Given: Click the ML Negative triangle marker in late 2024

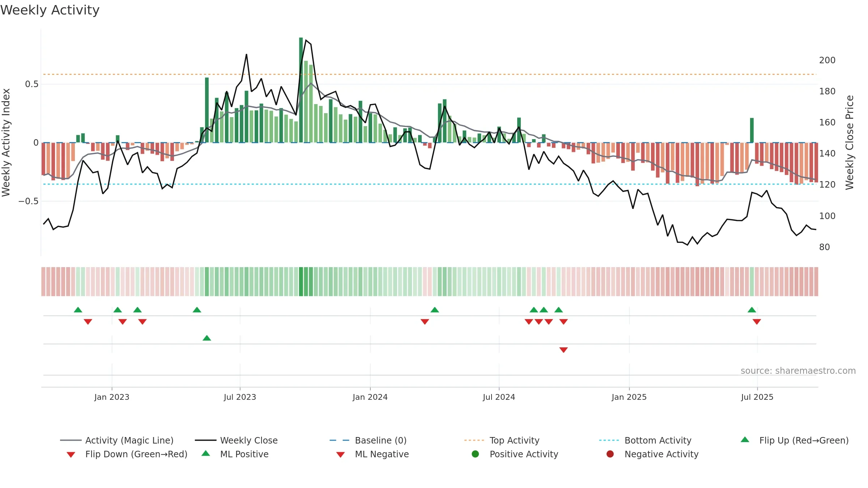Looking at the screenshot, I should 563,350.
